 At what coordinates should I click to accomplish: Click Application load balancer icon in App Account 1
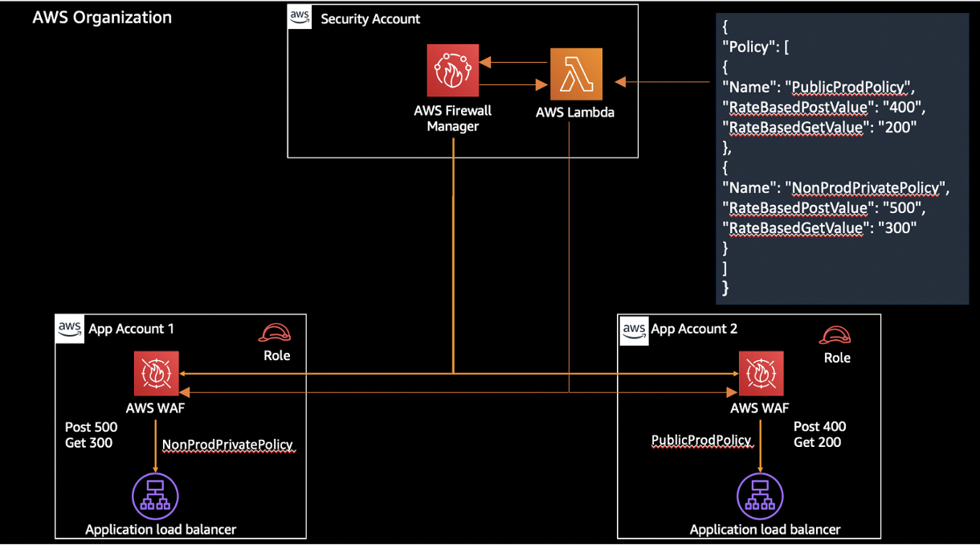pos(155,496)
